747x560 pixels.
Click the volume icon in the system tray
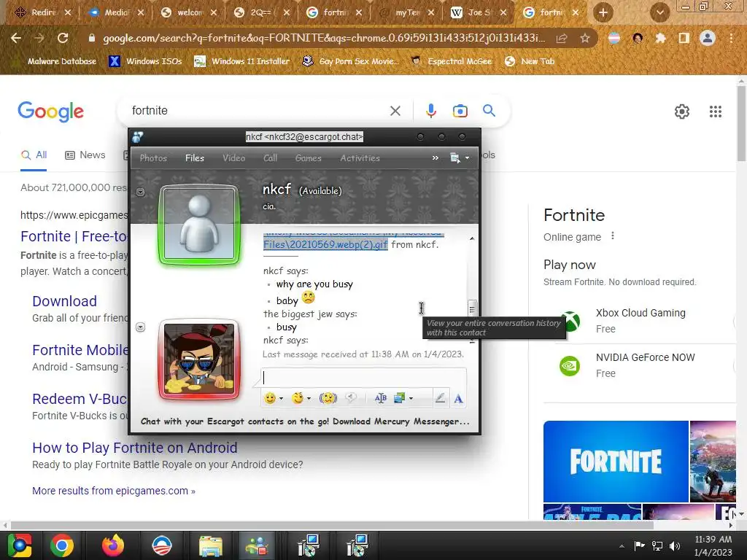(x=675, y=545)
